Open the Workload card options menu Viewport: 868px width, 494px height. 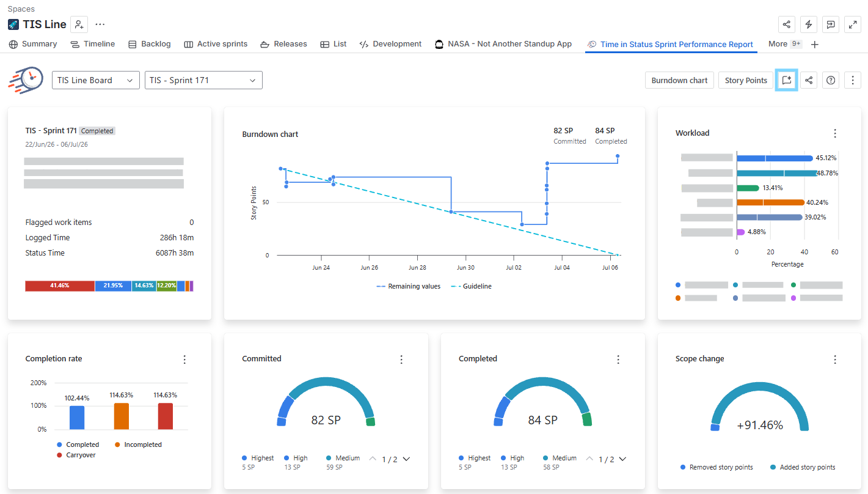point(835,133)
